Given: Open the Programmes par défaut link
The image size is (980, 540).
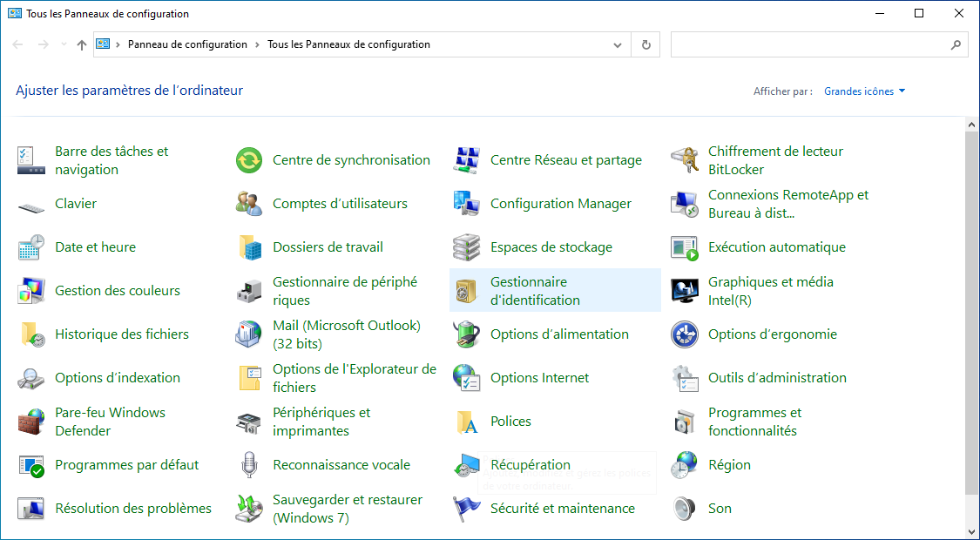Looking at the screenshot, I should coord(127,465).
